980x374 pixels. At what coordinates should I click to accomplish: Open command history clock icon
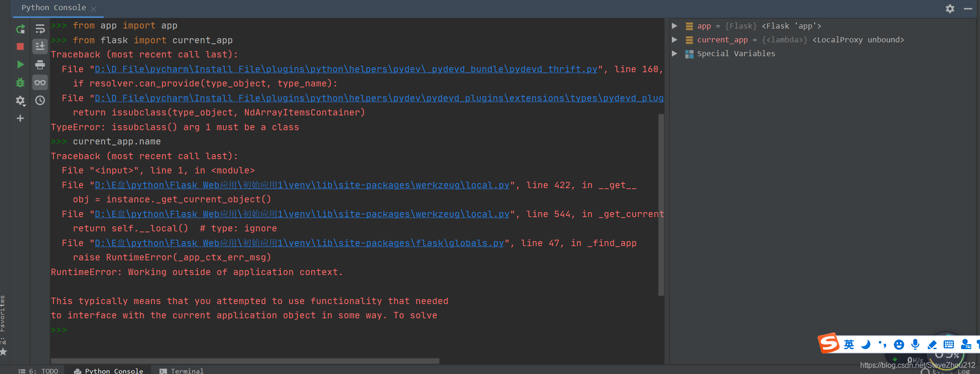pos(40,100)
